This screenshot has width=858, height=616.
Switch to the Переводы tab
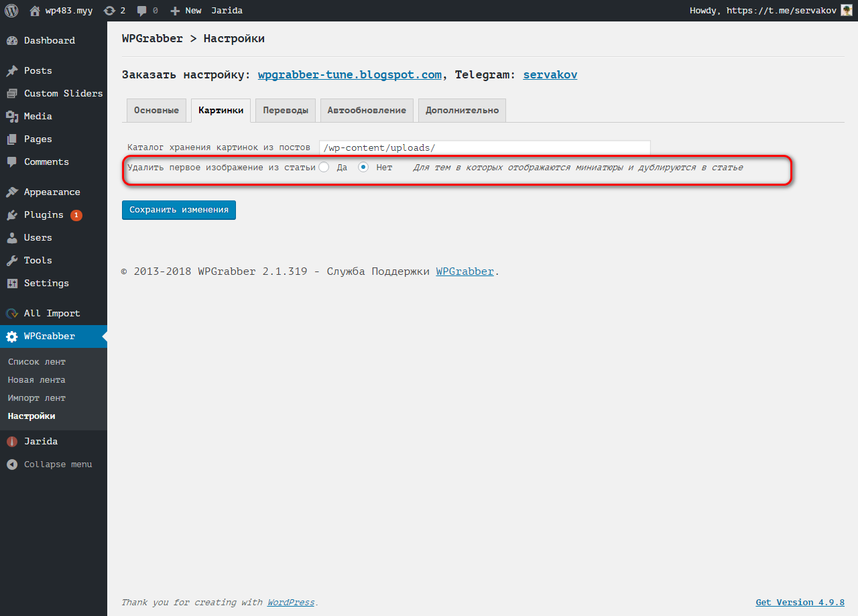[286, 110]
